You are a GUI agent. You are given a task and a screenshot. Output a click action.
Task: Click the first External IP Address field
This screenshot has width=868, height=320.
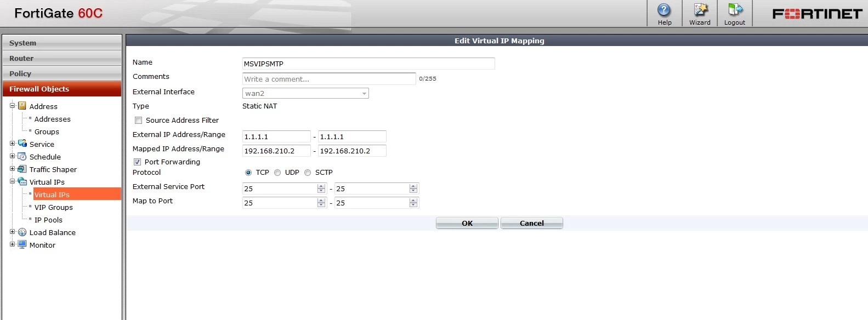[276, 136]
